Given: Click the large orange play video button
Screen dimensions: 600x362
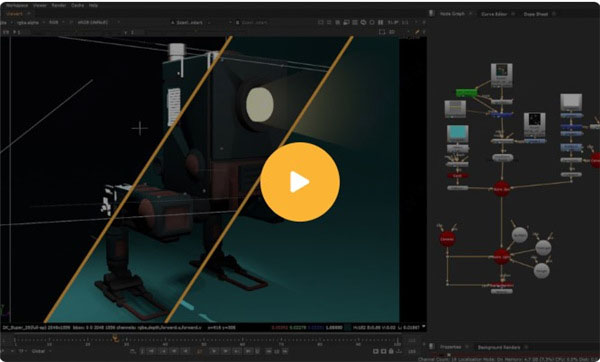Looking at the screenshot, I should (300, 182).
